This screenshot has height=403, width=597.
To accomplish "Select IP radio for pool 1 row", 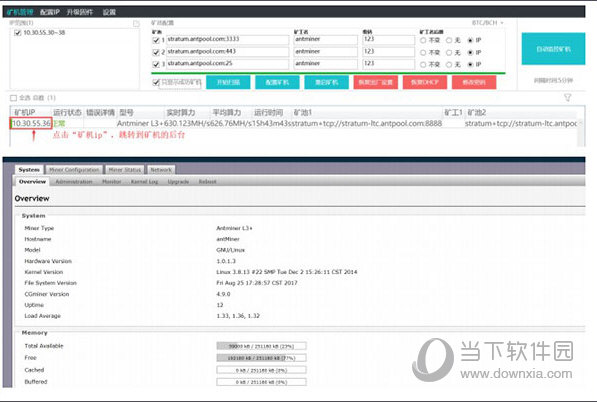I will pyautogui.click(x=470, y=40).
